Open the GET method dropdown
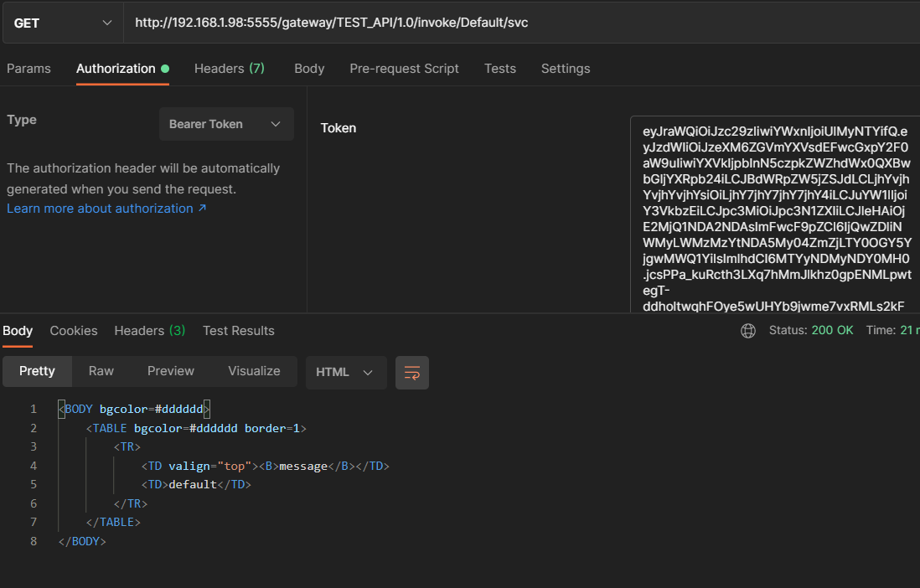The image size is (920, 588). (x=62, y=23)
